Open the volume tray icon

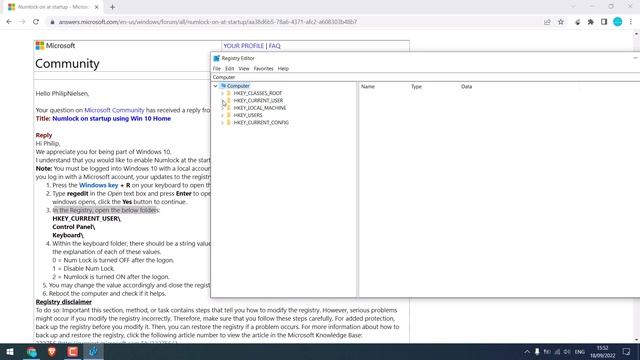(x=567, y=352)
